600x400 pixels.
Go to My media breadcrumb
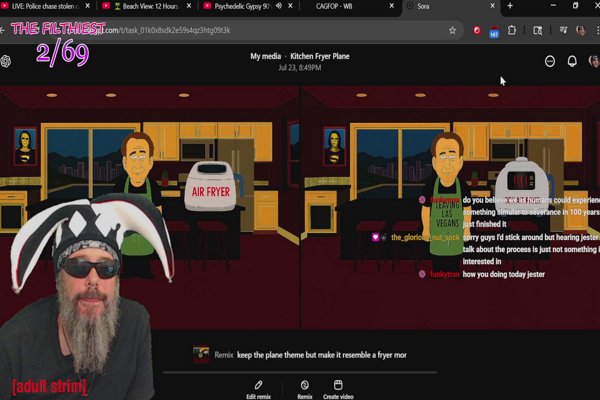point(266,56)
